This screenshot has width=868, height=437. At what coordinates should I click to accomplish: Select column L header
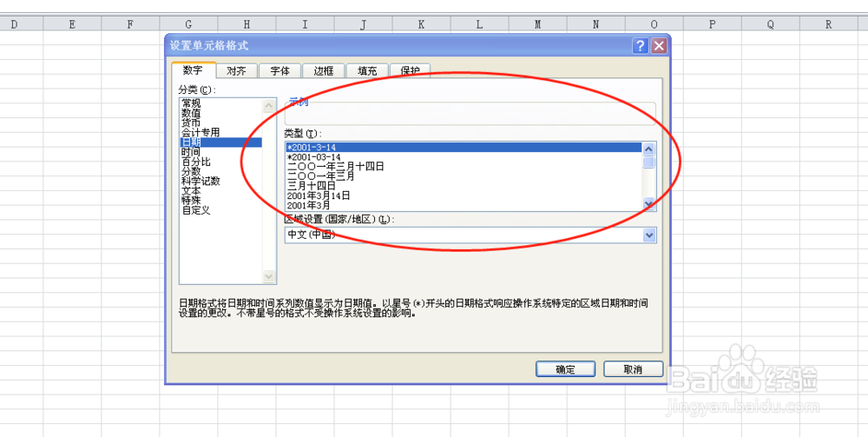[x=479, y=23]
